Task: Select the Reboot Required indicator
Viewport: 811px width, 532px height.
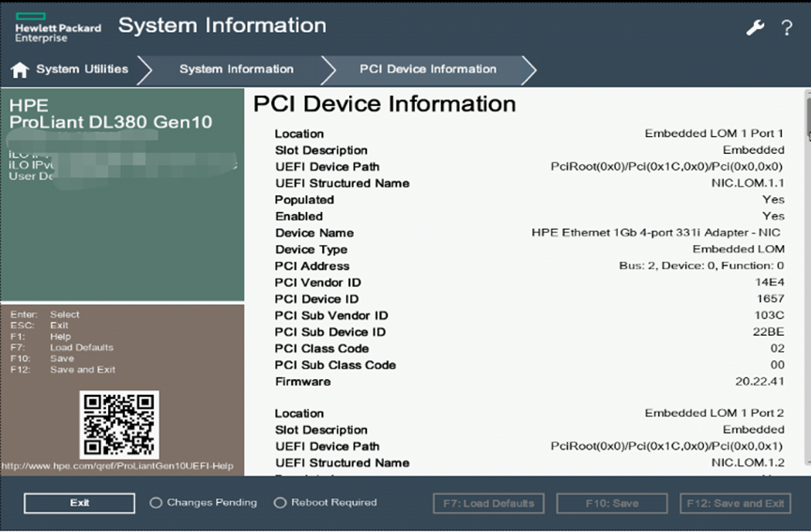Action: (280, 503)
